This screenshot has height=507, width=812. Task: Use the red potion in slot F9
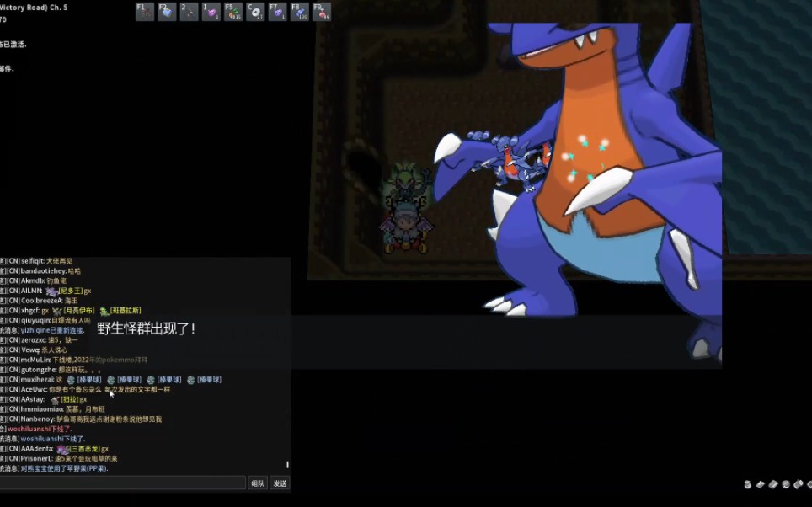point(322,12)
